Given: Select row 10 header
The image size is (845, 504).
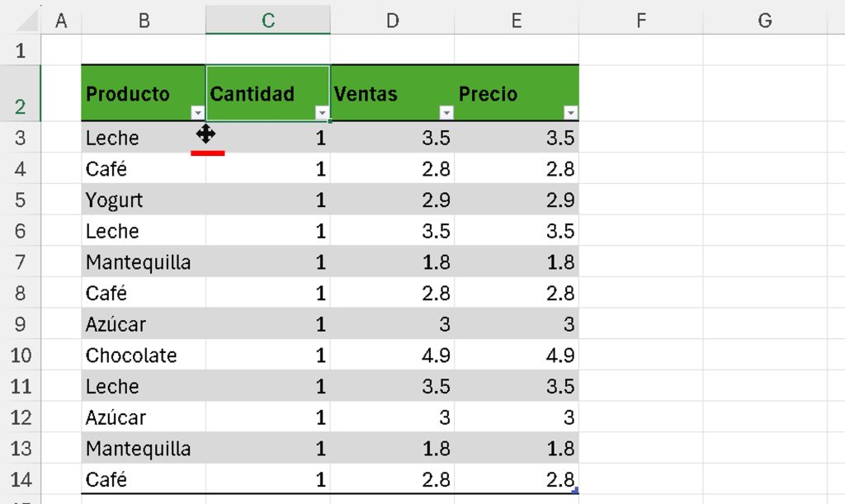Looking at the screenshot, I should tap(20, 356).
